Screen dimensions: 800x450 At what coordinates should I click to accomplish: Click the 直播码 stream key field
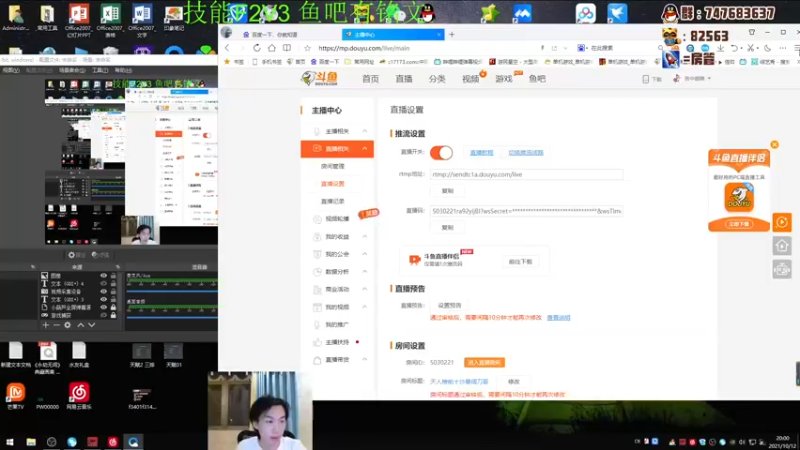(526, 211)
